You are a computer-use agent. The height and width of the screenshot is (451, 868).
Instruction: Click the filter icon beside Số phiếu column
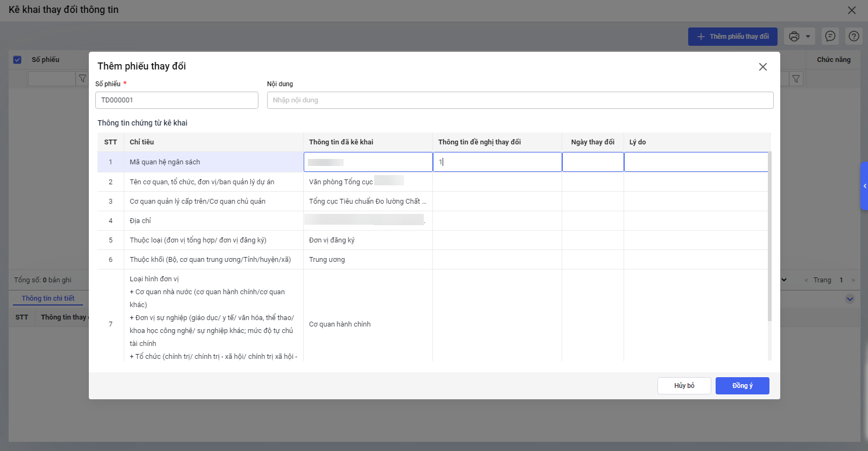pos(82,79)
